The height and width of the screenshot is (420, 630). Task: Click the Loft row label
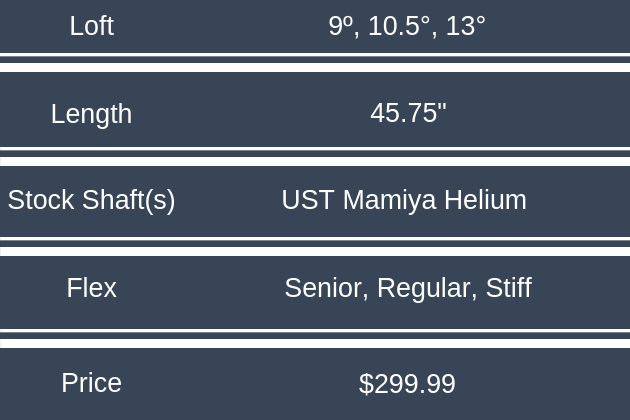91,26
